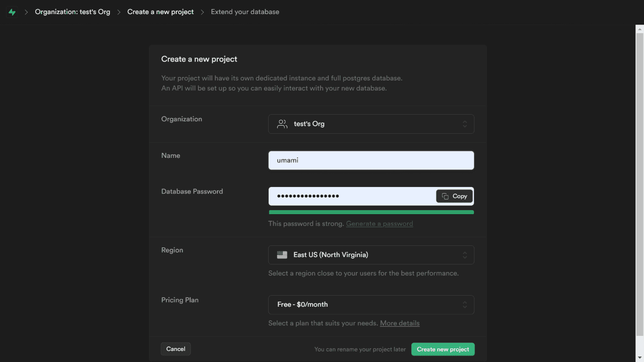Click the chevron on the Organization selector

pyautogui.click(x=464, y=124)
